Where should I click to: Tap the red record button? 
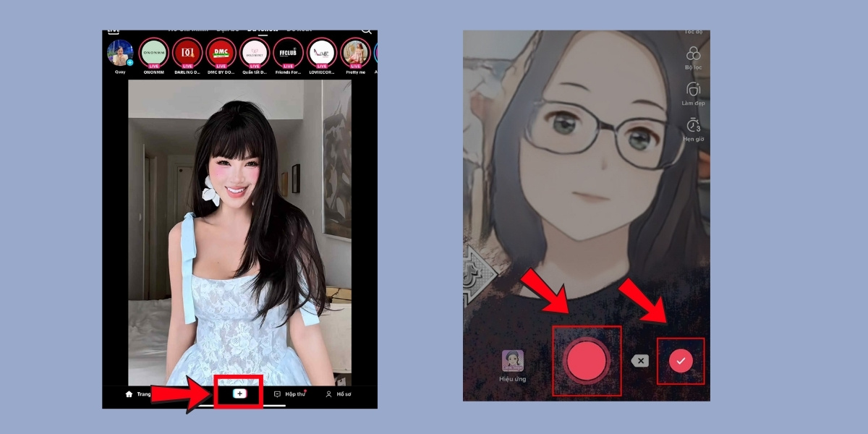[x=587, y=360]
